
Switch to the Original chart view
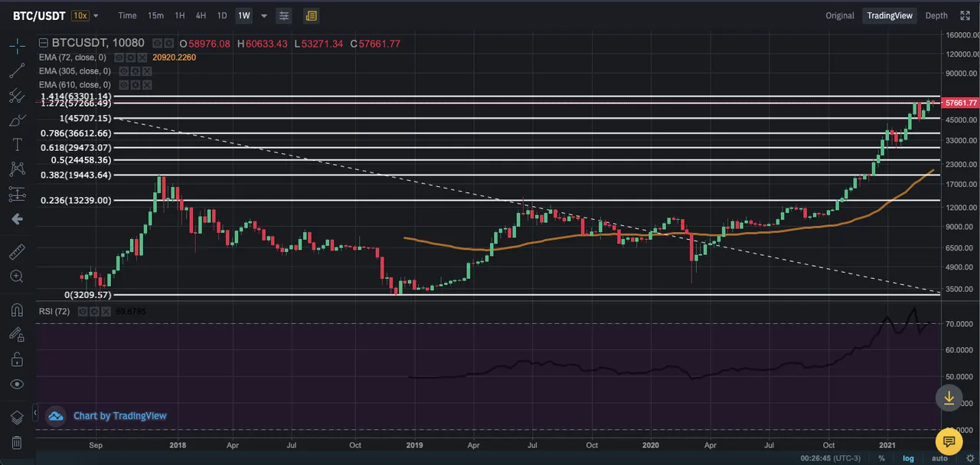pos(840,15)
